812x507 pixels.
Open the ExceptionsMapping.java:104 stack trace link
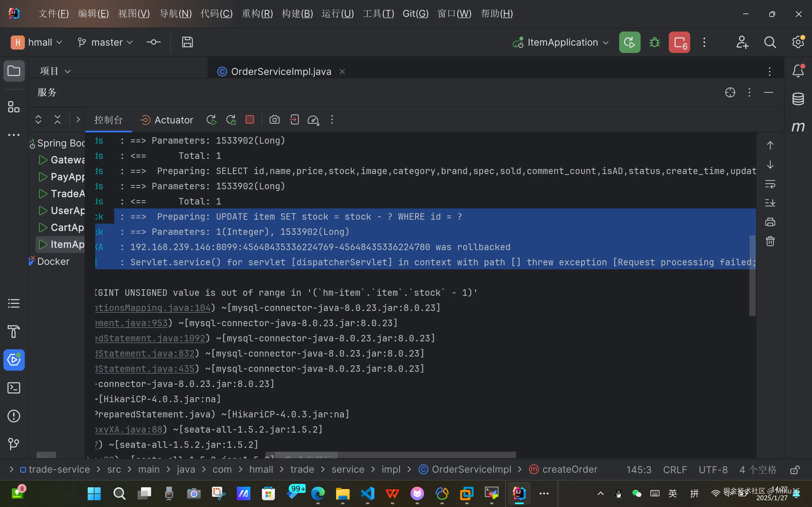(153, 308)
